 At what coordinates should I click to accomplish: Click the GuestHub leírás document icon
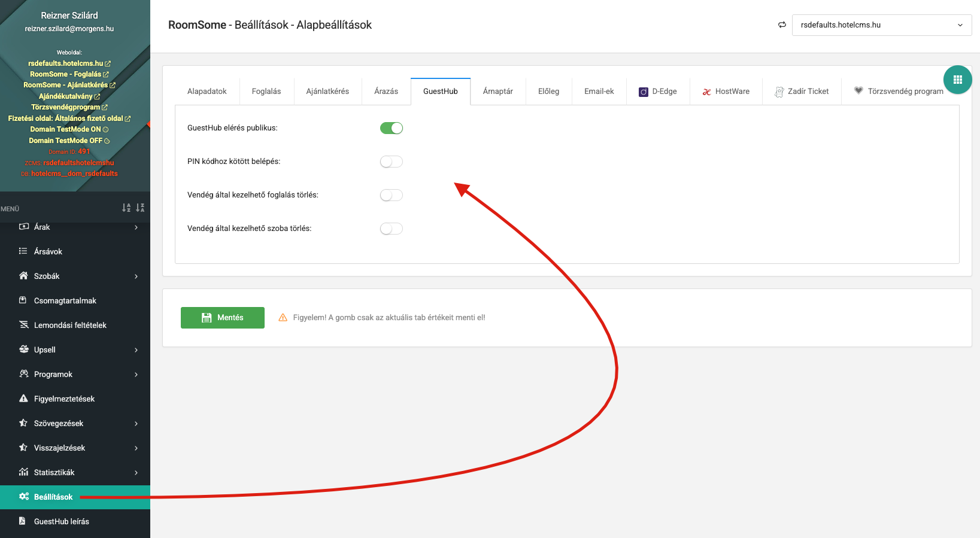tap(23, 521)
